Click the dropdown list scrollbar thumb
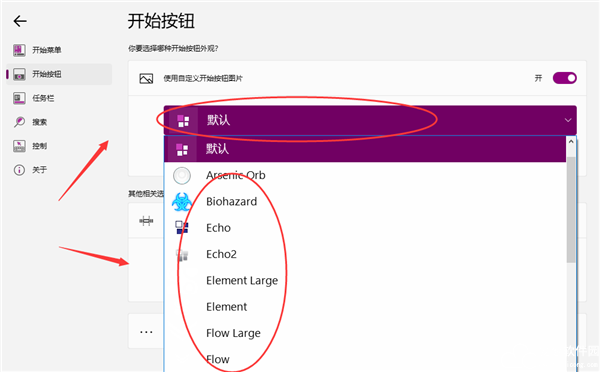Viewport: 600px width, 372px height. point(571,210)
